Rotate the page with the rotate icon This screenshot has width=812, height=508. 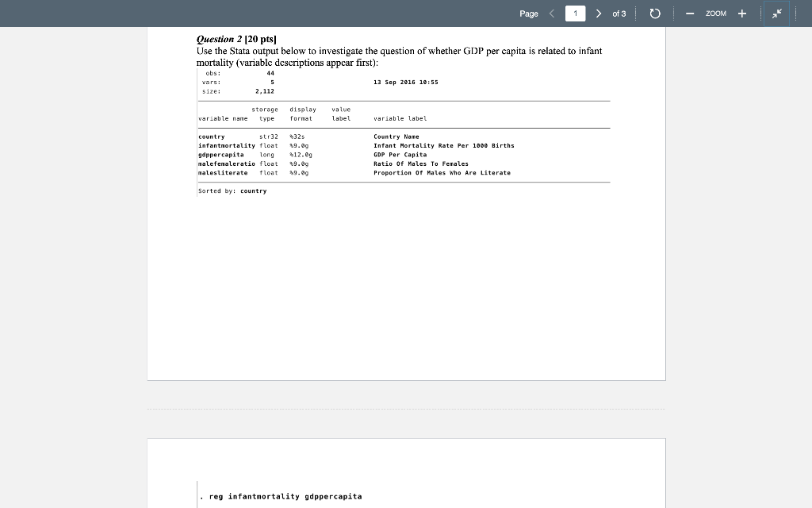click(653, 13)
